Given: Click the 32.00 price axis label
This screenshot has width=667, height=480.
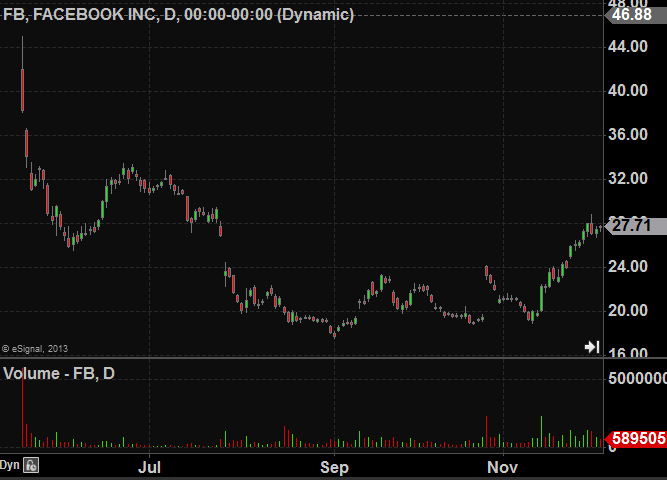Looking at the screenshot, I should point(628,178).
